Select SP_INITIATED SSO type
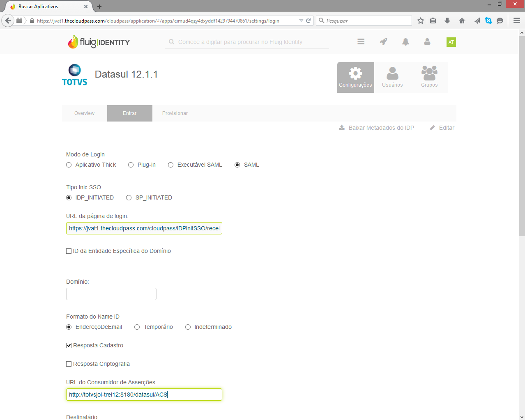 pyautogui.click(x=129, y=197)
